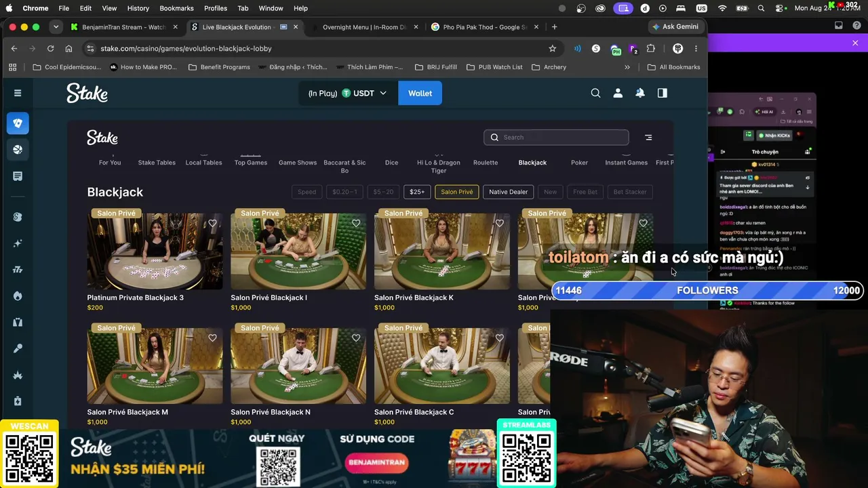Open the Chrome Extensions puzzle icon

coord(651,49)
